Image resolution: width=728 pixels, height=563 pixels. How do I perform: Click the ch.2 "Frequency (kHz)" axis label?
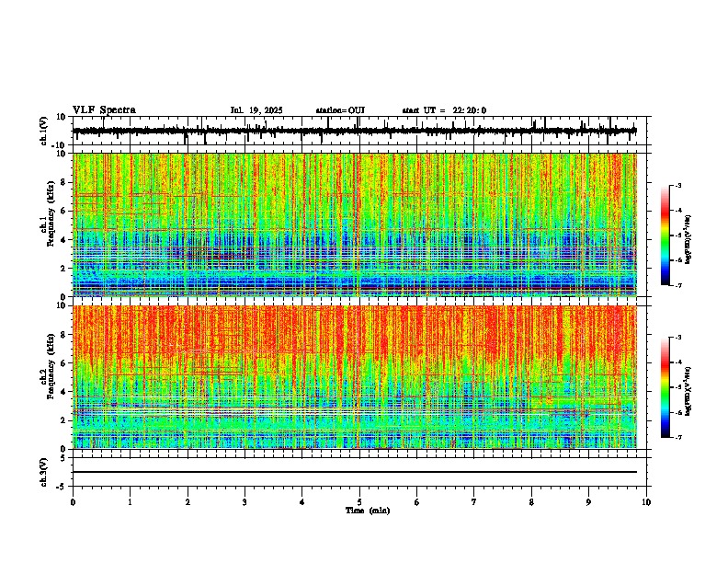point(51,366)
